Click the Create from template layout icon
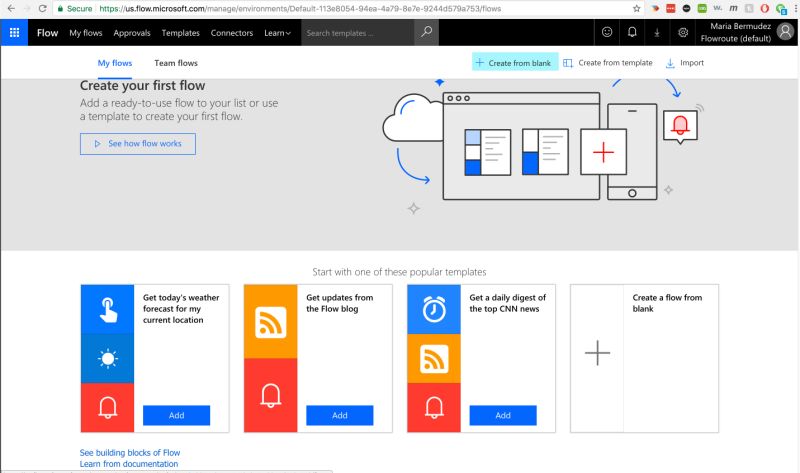 point(568,63)
